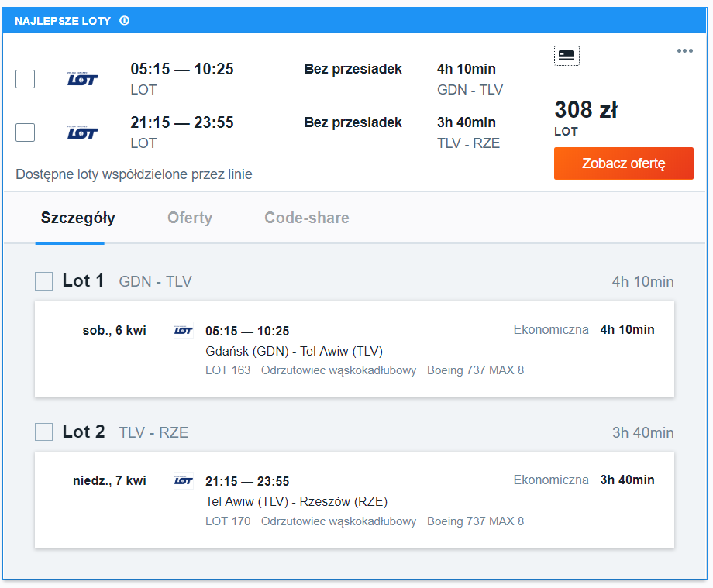Tick checkbox for 05:15 — 10:25 flight
This screenshot has height=588, width=713.
point(25,79)
